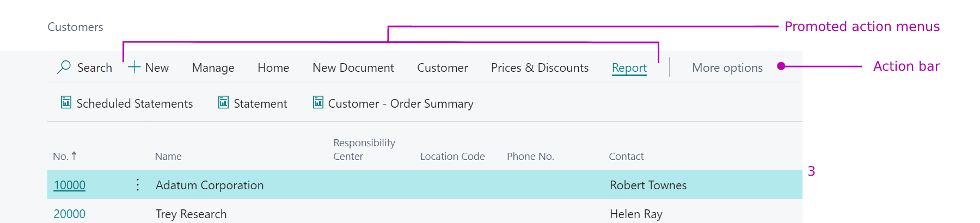Show More options in action bar
Viewport: 980px width, 223px height.
pyautogui.click(x=727, y=67)
